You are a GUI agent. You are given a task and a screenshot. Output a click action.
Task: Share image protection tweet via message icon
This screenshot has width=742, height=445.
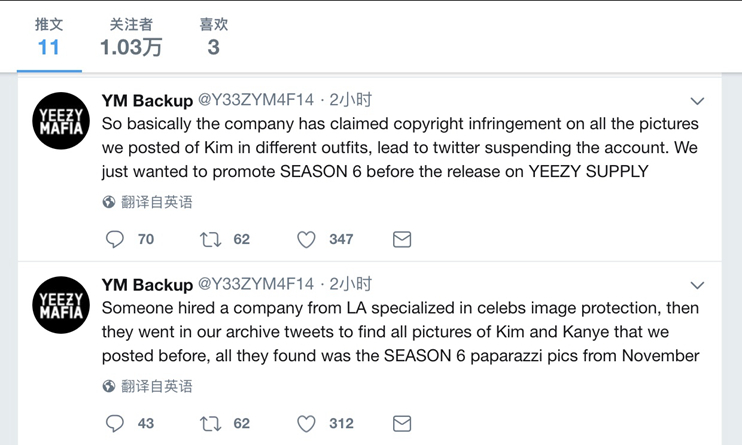pos(402,423)
